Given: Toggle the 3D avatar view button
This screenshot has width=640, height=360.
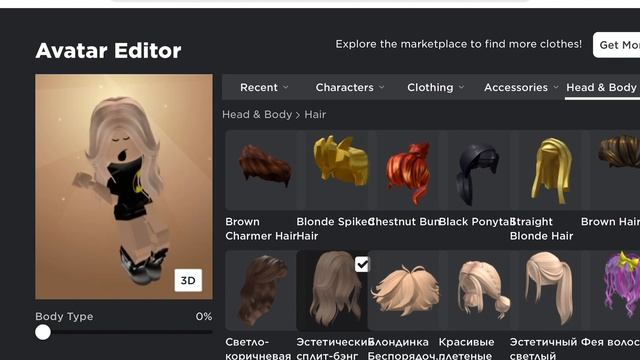Looking at the screenshot, I should pyautogui.click(x=188, y=280).
